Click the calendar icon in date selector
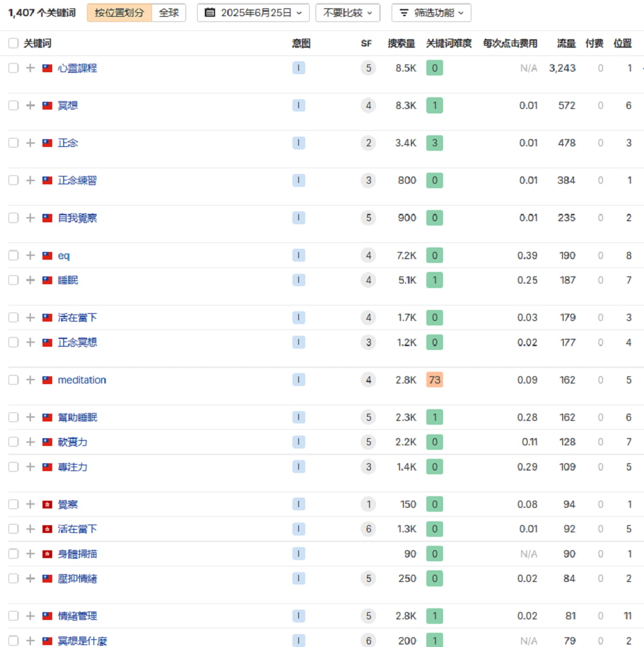Screen dimensions: 644x647 [x=210, y=13]
